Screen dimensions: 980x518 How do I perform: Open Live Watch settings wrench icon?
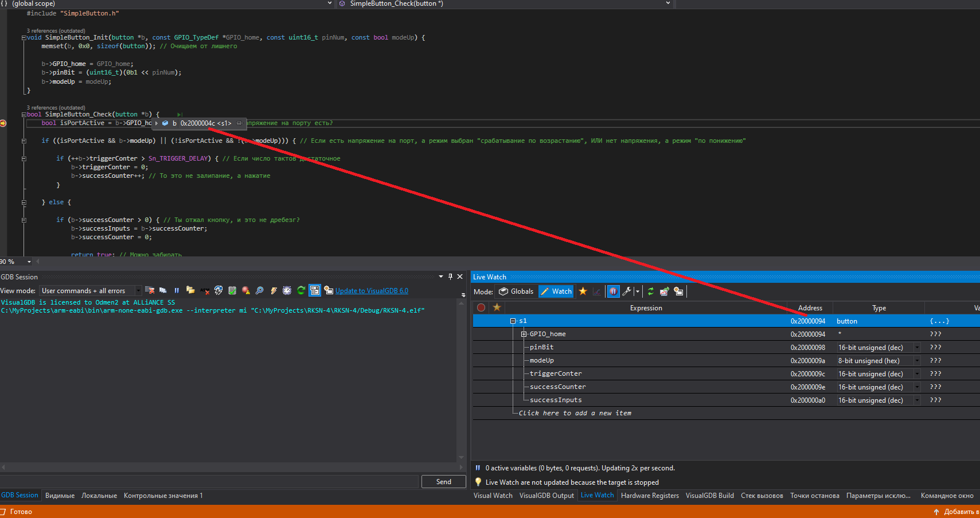[627, 291]
